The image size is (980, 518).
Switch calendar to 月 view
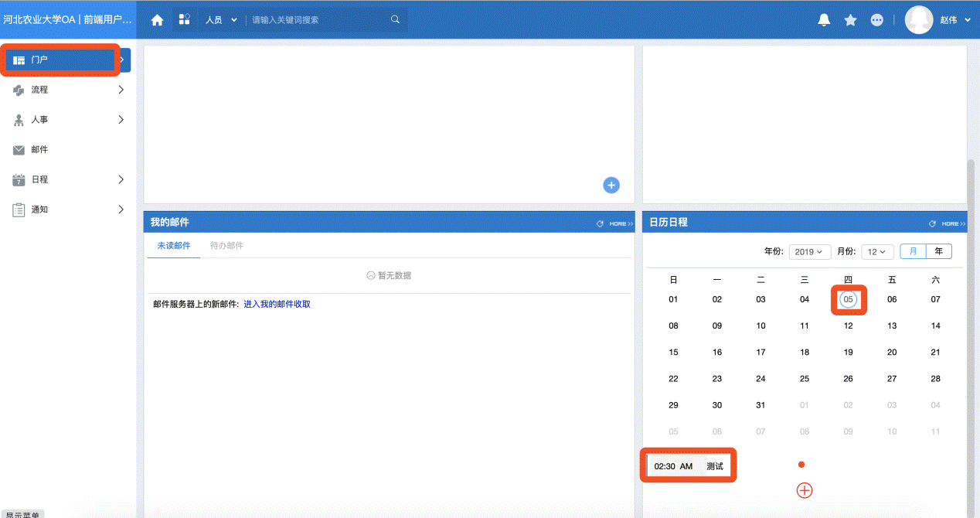(x=914, y=251)
